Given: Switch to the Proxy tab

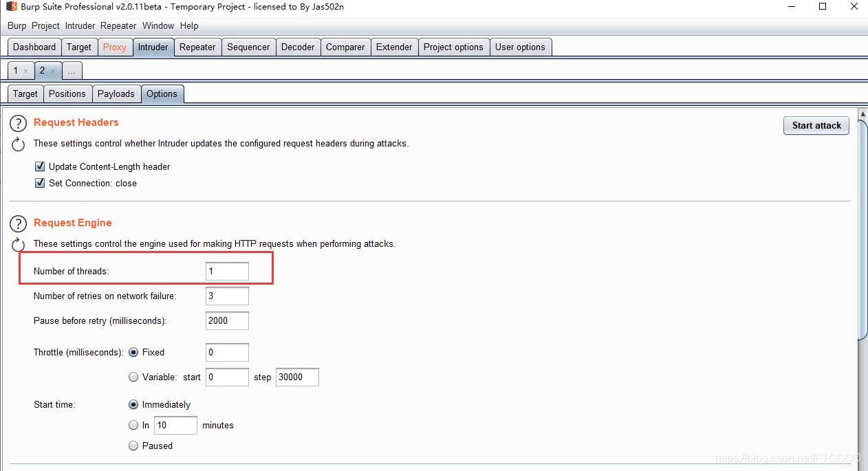Looking at the screenshot, I should (115, 47).
